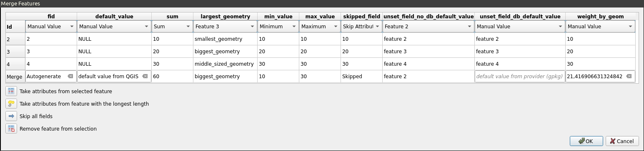644x151 pixels.
Task: Clear the default value from QGIS field
Action: pyautogui.click(x=145, y=77)
